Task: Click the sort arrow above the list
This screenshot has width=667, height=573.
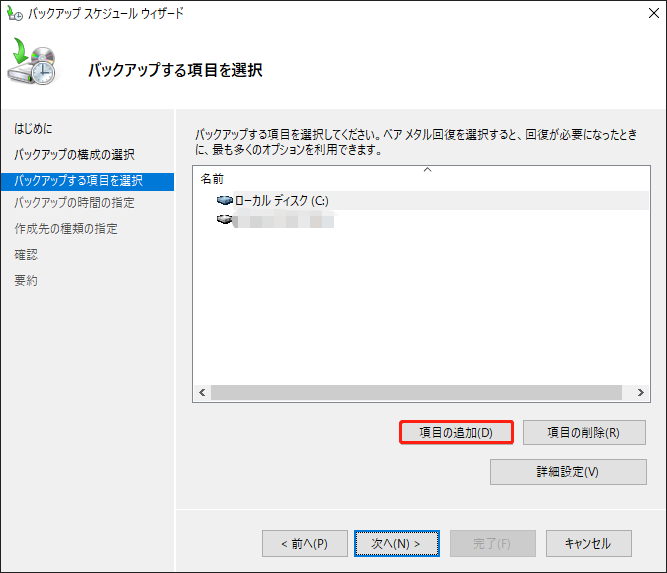Action: pyautogui.click(x=428, y=170)
